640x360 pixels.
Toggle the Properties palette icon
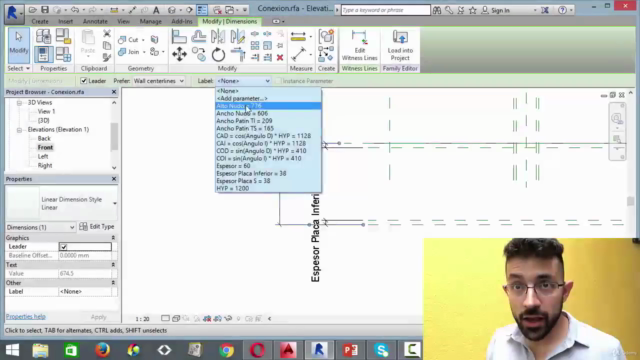(x=43, y=53)
